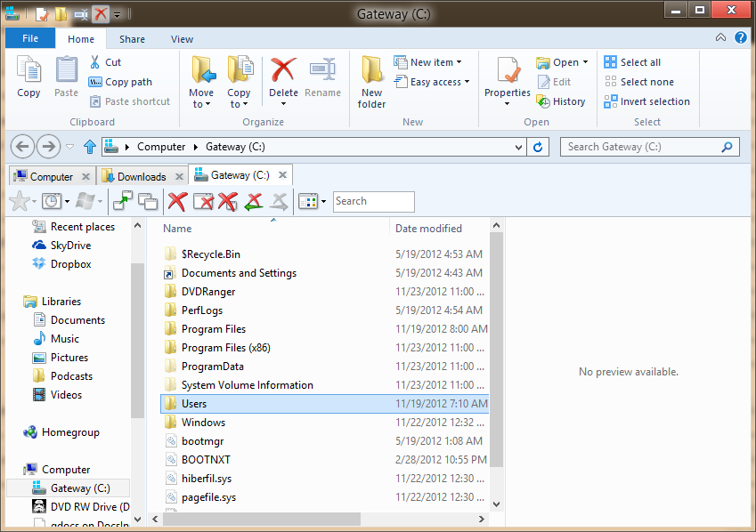756x532 pixels.
Task: Click the overlapping windows clone tab icon
Action: coord(148,201)
